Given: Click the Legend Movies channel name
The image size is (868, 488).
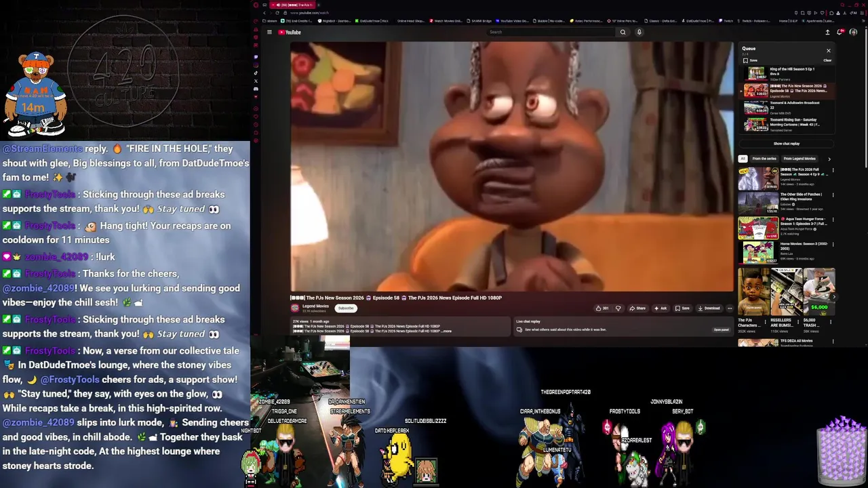Looking at the screenshot, I should pos(315,306).
